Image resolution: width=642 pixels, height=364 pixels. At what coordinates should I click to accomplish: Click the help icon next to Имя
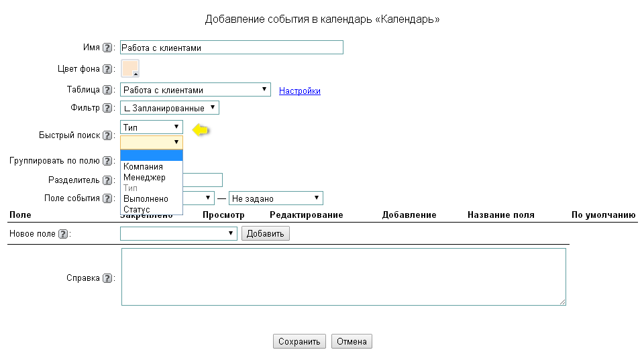point(107,48)
